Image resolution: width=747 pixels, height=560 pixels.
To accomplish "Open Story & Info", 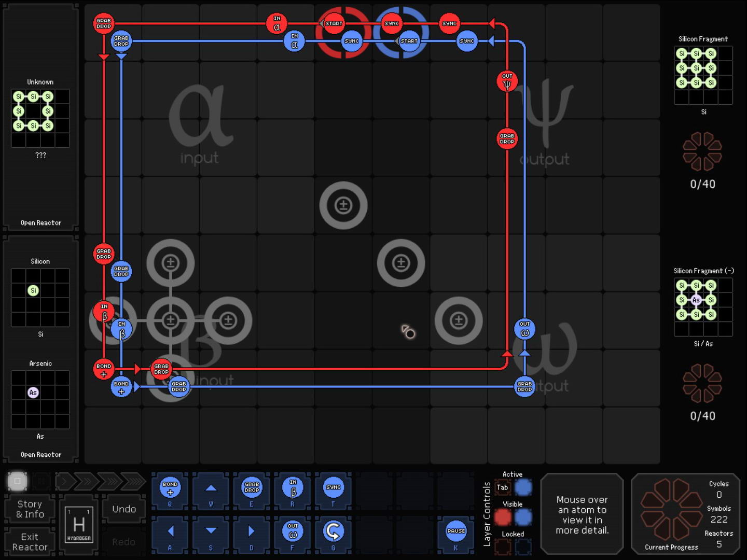I will point(30,509).
